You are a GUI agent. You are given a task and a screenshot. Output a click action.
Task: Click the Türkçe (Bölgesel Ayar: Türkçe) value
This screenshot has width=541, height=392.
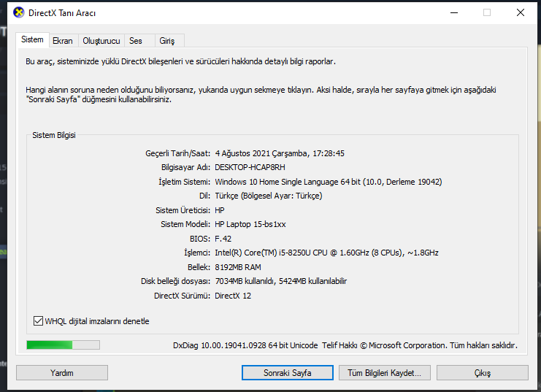click(269, 196)
